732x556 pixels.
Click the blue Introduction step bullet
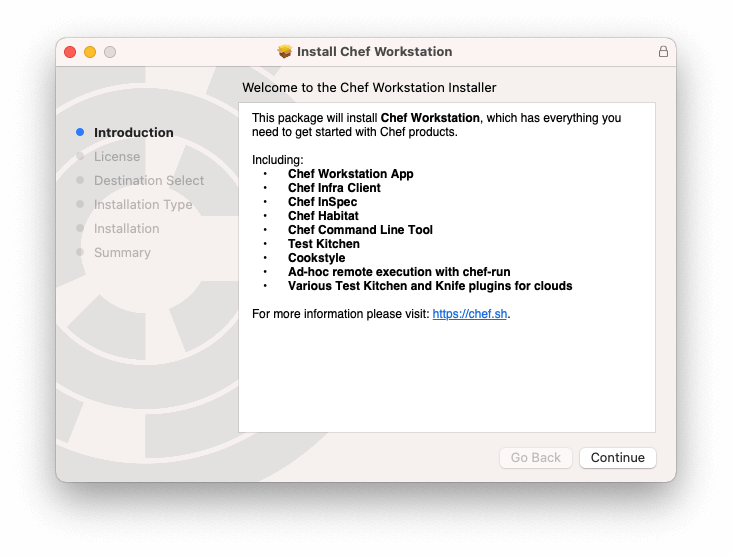[80, 132]
